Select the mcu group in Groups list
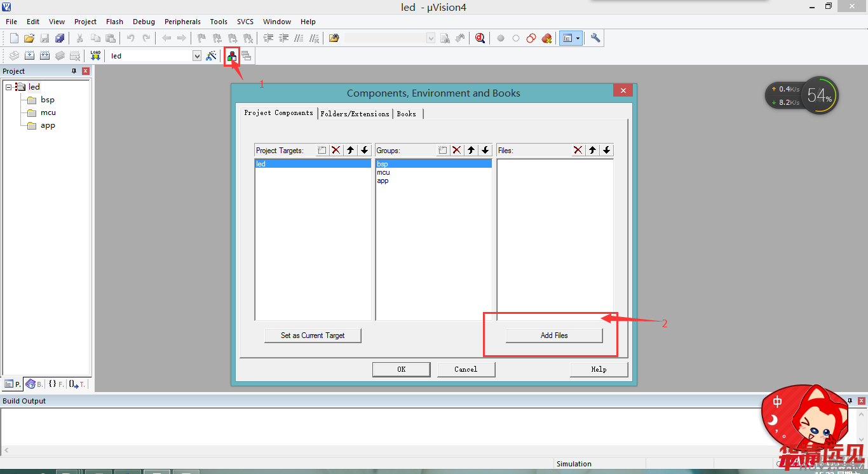868x474 pixels. click(383, 172)
